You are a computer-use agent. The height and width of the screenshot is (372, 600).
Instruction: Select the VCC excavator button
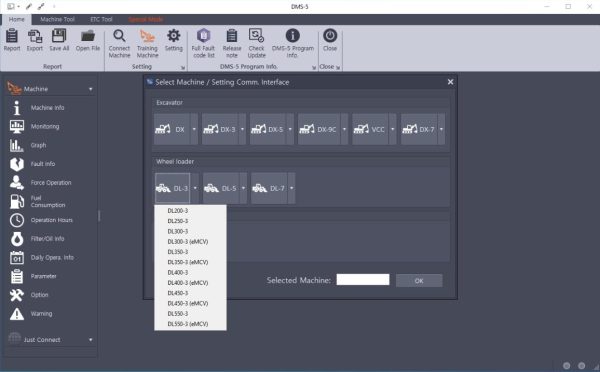[x=370, y=129]
